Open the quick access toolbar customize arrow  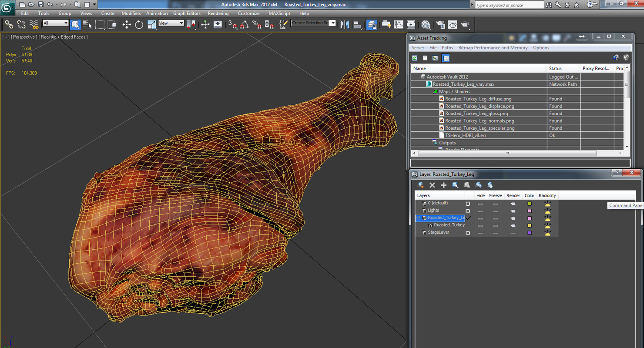coord(94,4)
